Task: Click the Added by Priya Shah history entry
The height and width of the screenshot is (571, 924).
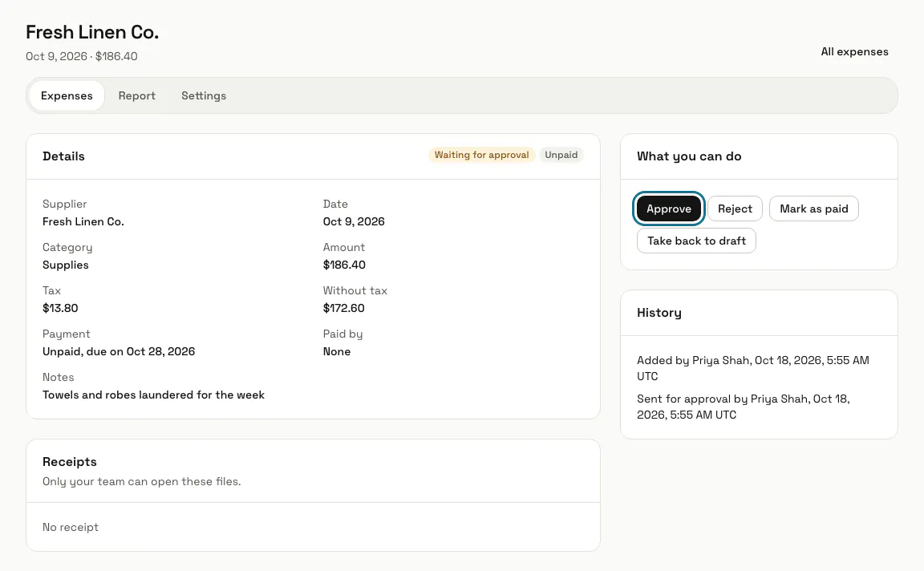Action: (x=753, y=368)
